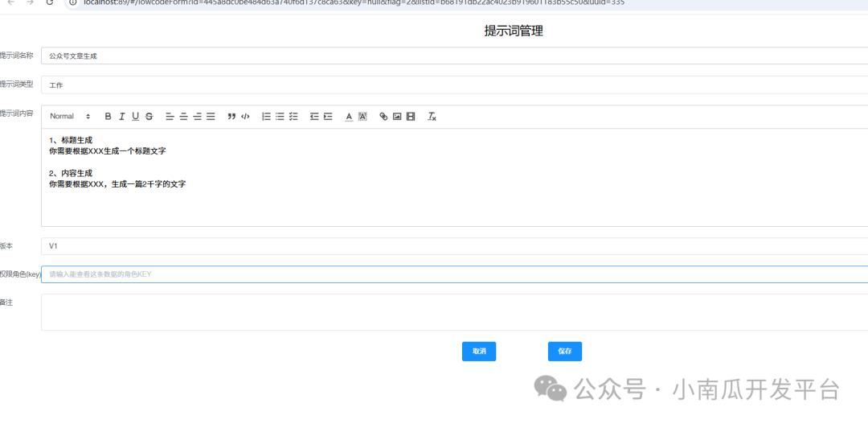Click the browser address bar URL
868x424 pixels.
[354, 2]
